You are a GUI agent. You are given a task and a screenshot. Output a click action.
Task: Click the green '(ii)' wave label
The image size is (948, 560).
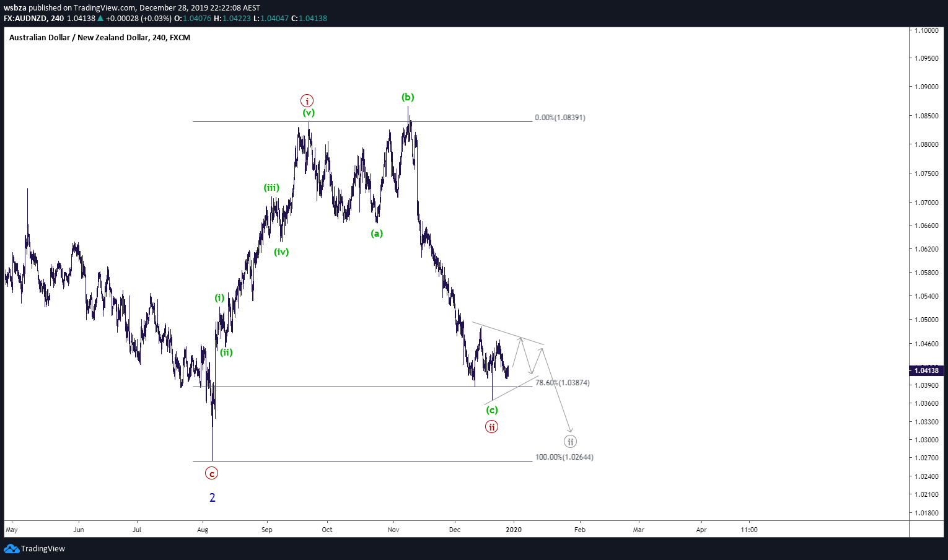click(x=227, y=352)
